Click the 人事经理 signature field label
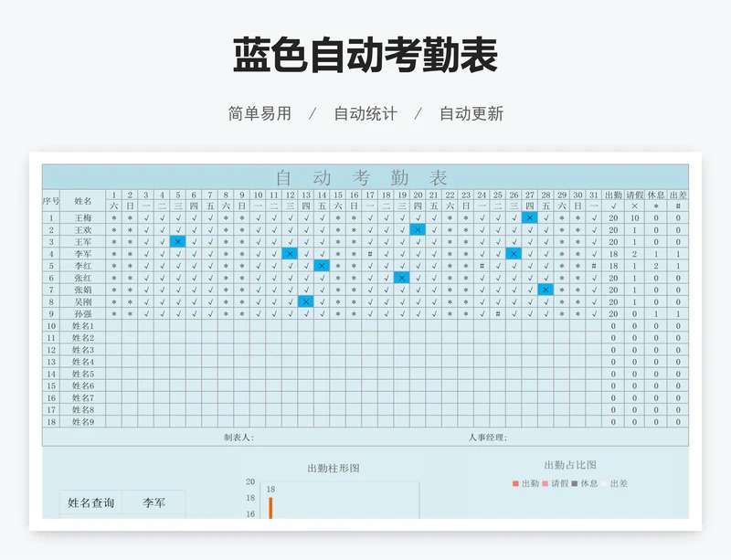The width and height of the screenshot is (731, 560). (488, 438)
